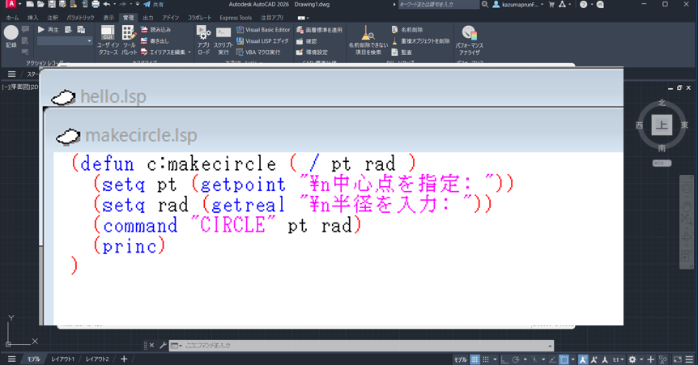This screenshot has height=365, width=698.
Task: Toggle ortho mode in status bar
Action: (x=504, y=359)
